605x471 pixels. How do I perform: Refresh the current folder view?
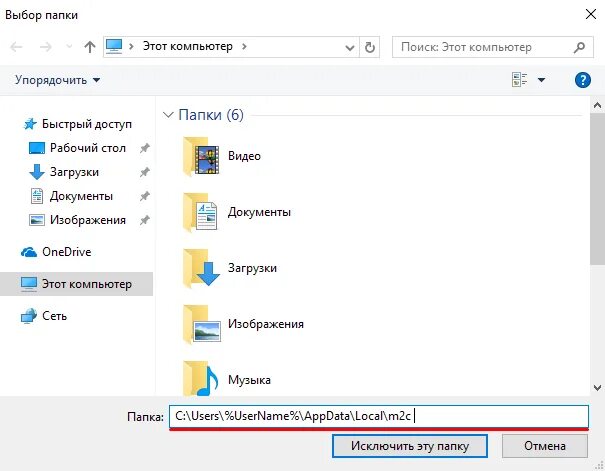[x=370, y=47]
